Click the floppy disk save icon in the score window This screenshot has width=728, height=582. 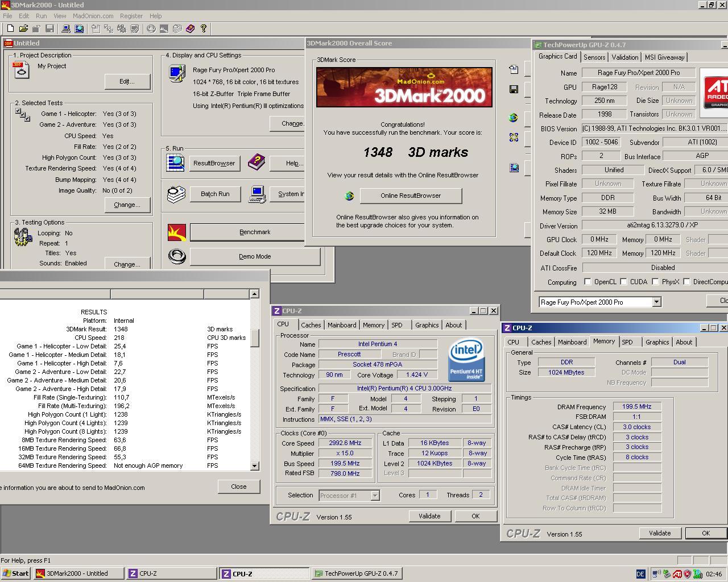coord(514,89)
